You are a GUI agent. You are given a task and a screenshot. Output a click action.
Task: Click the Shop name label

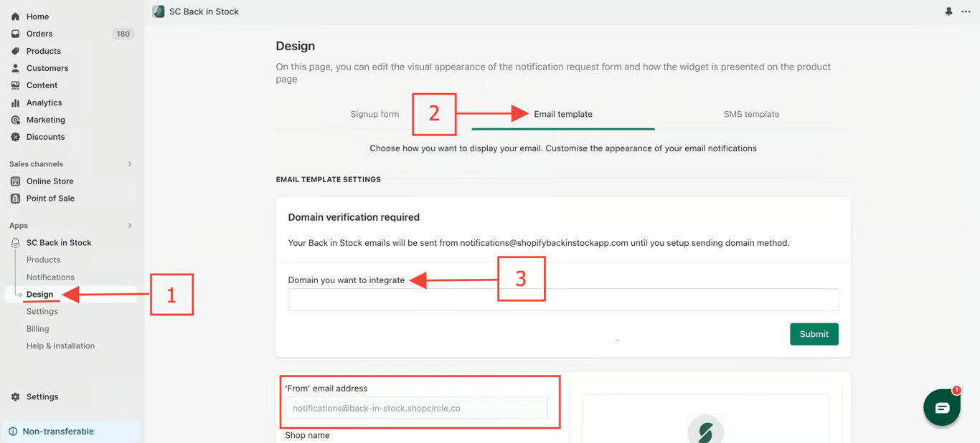pyautogui.click(x=307, y=435)
